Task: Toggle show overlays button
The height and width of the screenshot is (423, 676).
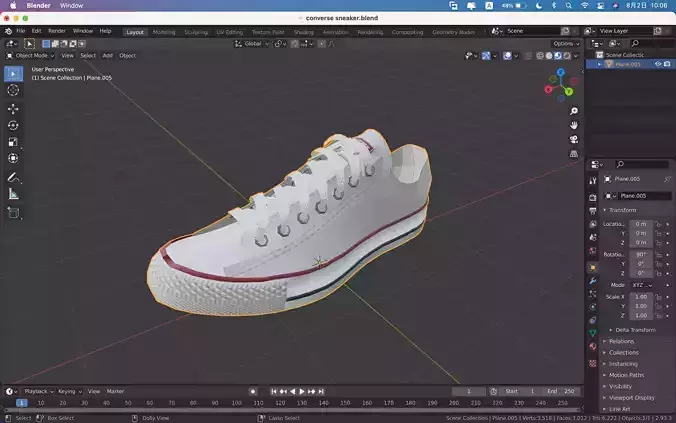Action: point(507,56)
